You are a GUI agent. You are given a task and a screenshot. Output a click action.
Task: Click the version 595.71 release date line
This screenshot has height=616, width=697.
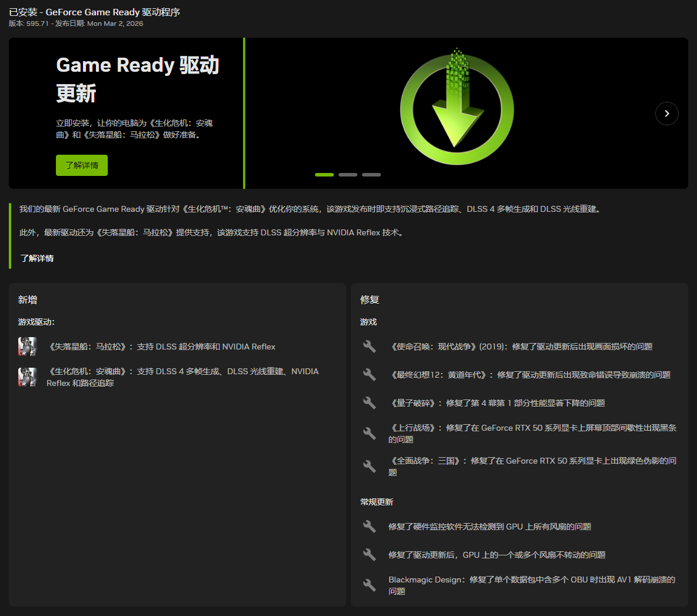76,24
